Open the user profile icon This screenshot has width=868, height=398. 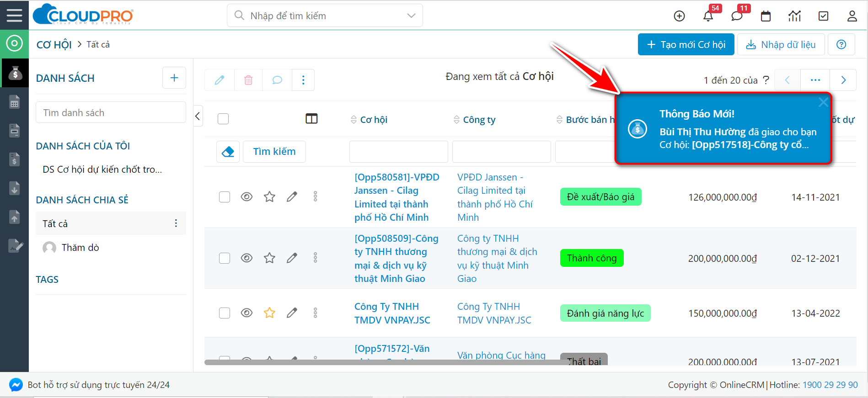[x=852, y=16]
